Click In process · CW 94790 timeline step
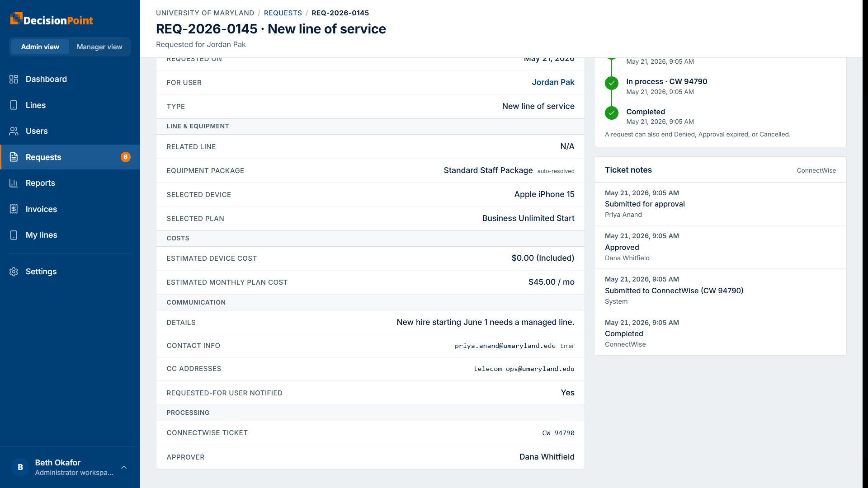 666,81
